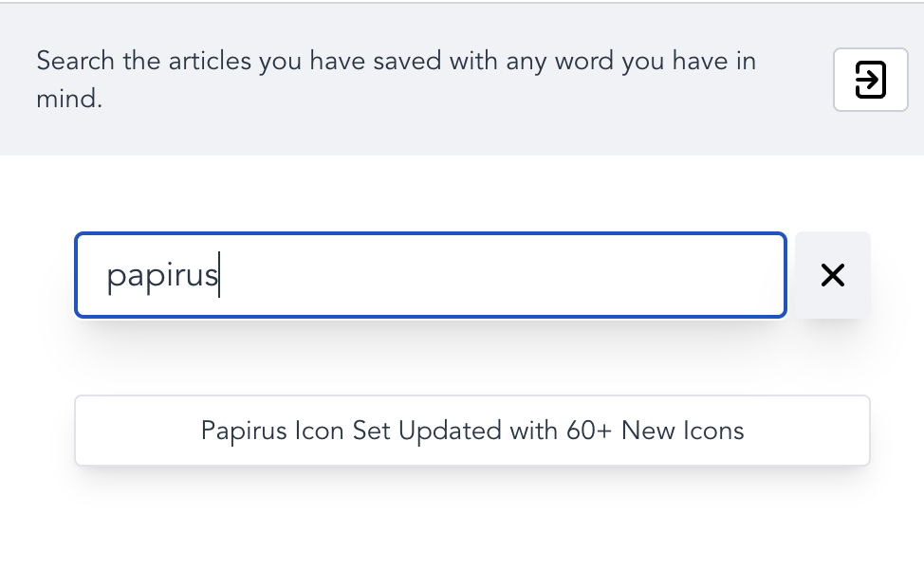Place cursor in the blue-outlined search box
Image resolution: width=924 pixels, height=588 pixels.
pos(431,275)
